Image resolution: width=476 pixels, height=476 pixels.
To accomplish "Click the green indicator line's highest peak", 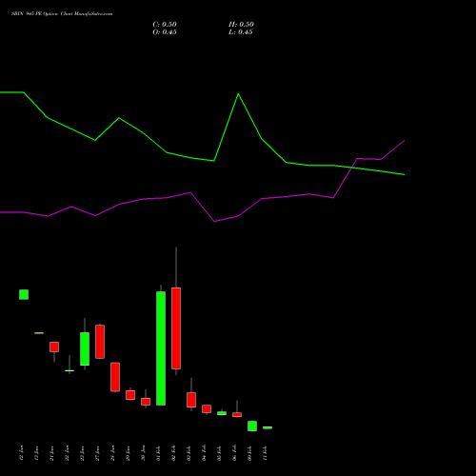I will (238, 94).
